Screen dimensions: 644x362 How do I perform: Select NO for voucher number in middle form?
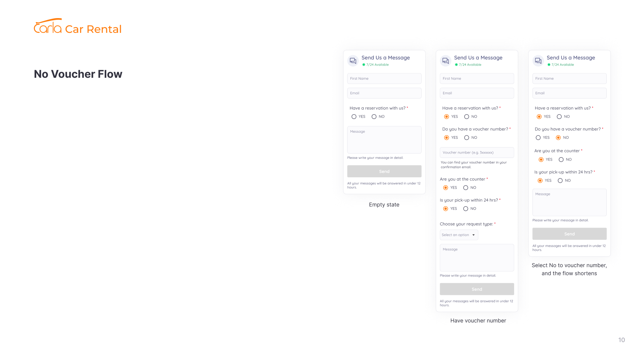point(467,138)
